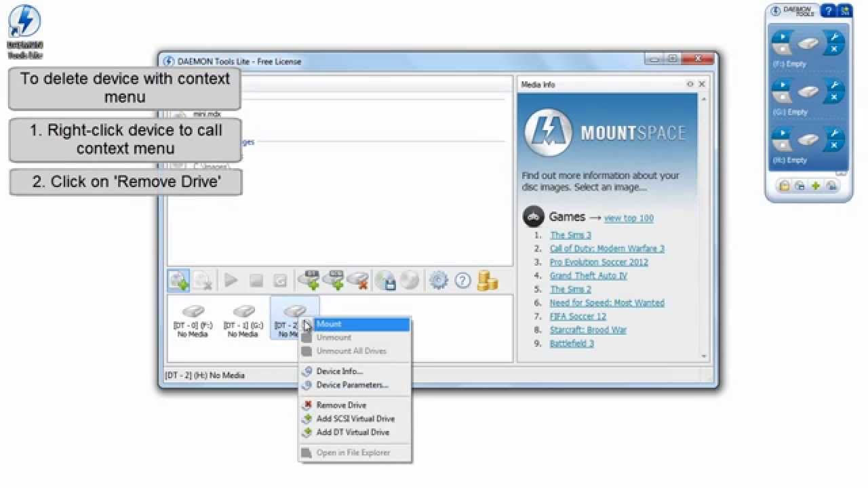Open Preferences via the gear toolbar icon
868x488 pixels.
click(439, 280)
